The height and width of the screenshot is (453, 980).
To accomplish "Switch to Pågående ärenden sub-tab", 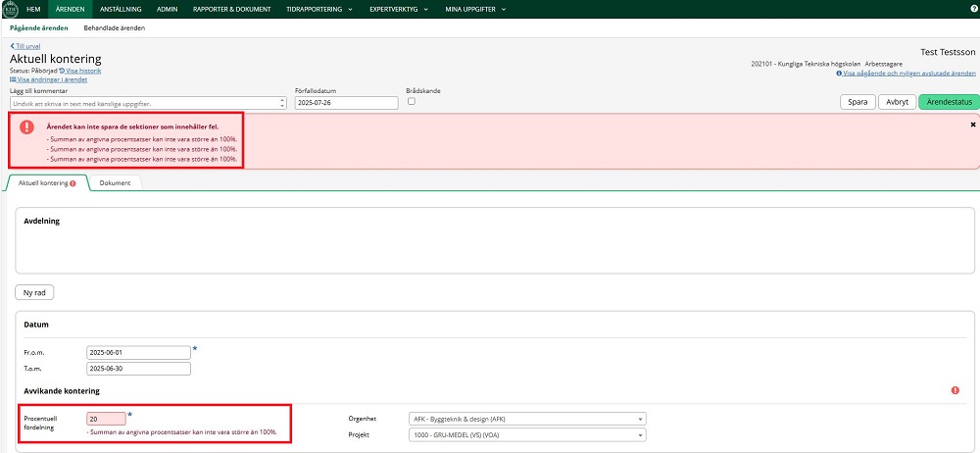I will [39, 28].
